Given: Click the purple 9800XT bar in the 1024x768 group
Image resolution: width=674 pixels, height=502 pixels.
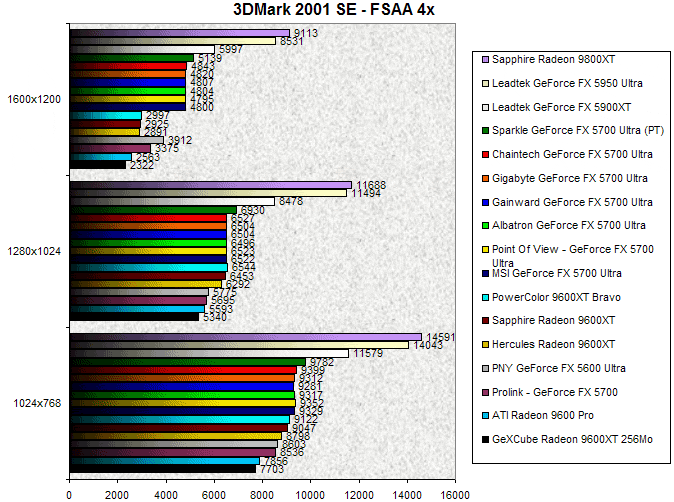Looking at the screenshot, I should click(245, 337).
